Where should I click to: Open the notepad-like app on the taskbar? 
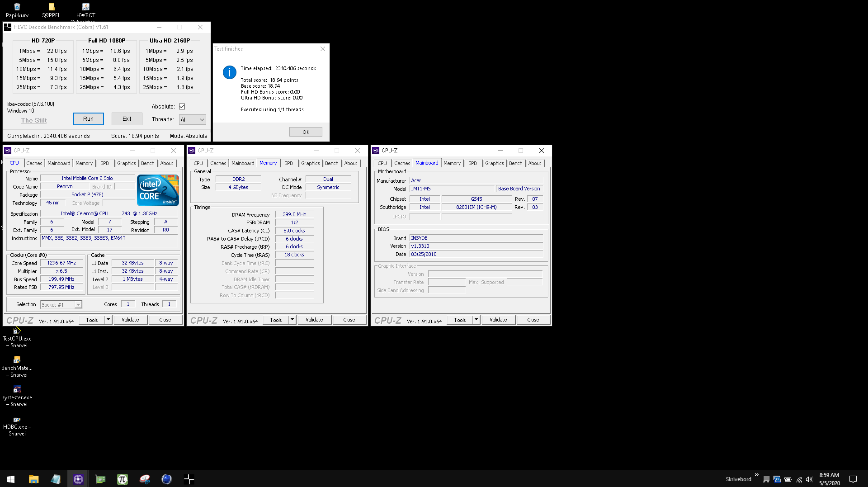coord(56,479)
